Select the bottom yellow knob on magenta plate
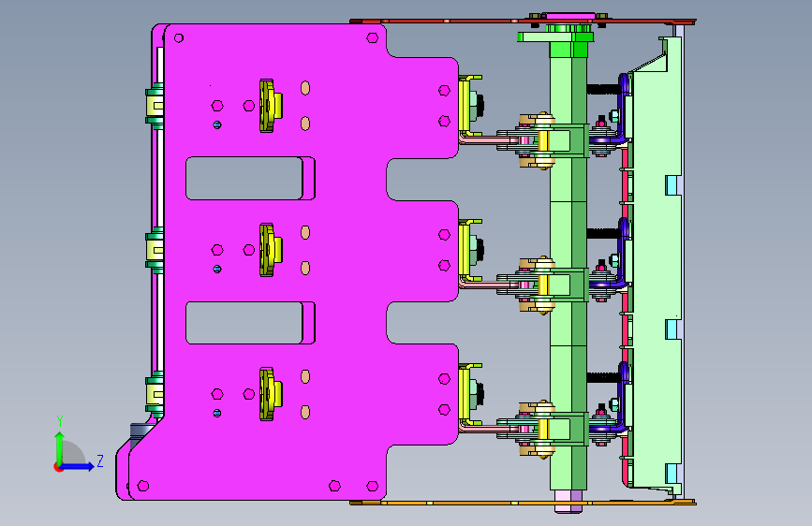The width and height of the screenshot is (812, 526). (x=271, y=394)
